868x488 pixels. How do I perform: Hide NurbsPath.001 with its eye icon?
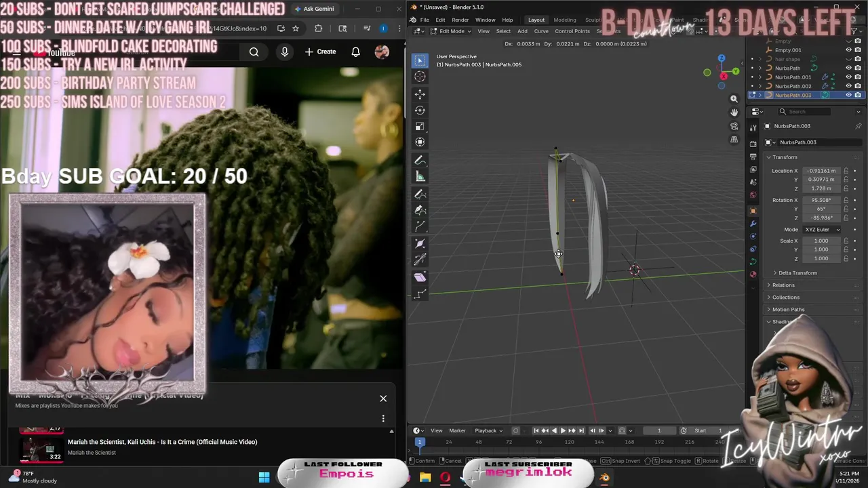tap(848, 77)
